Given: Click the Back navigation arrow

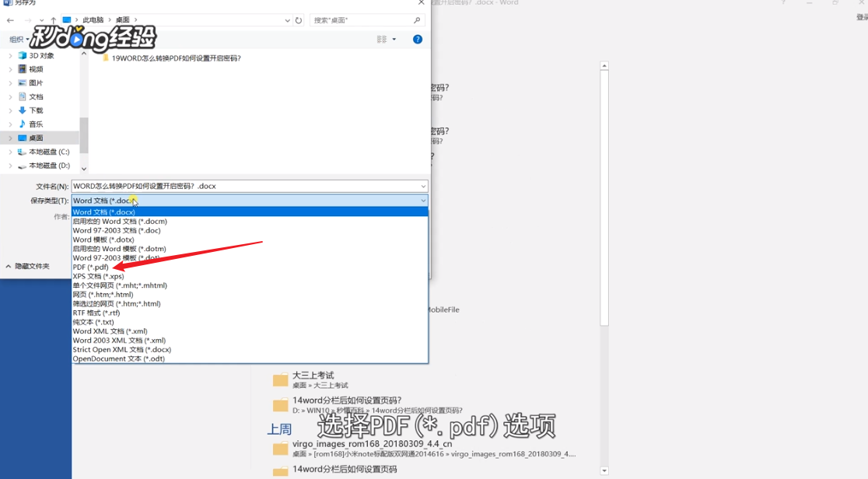Looking at the screenshot, I should point(9,21).
